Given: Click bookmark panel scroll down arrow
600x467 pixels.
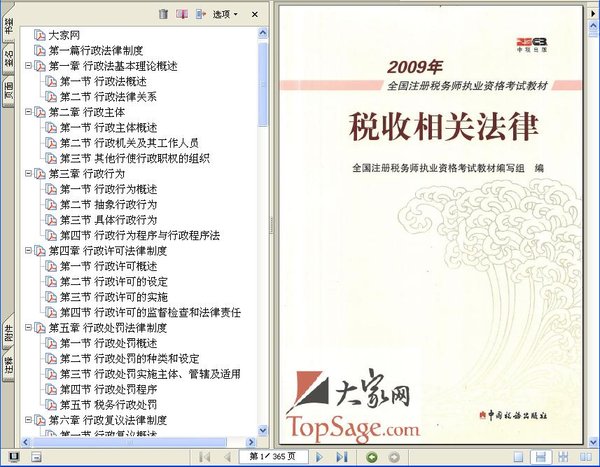Looking at the screenshot, I should point(263,430).
